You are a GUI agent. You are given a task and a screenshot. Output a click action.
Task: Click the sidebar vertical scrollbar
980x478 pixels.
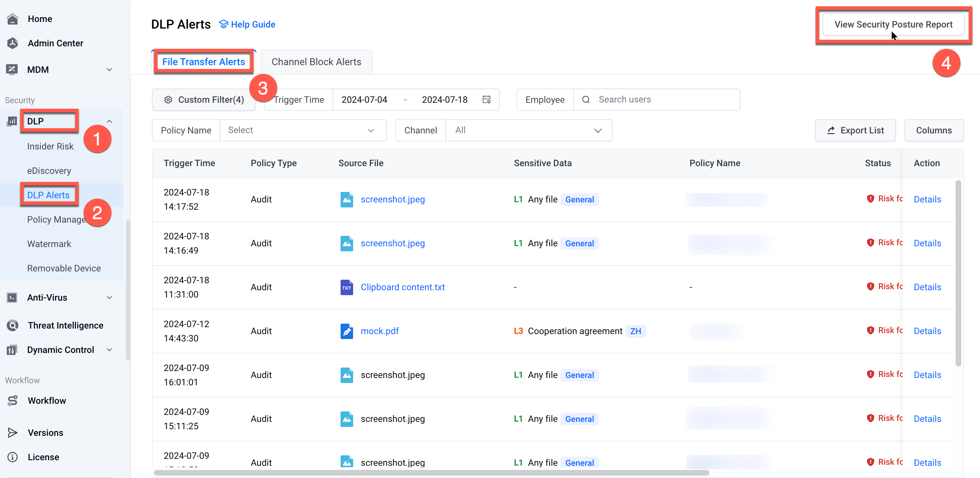pyautogui.click(x=128, y=290)
